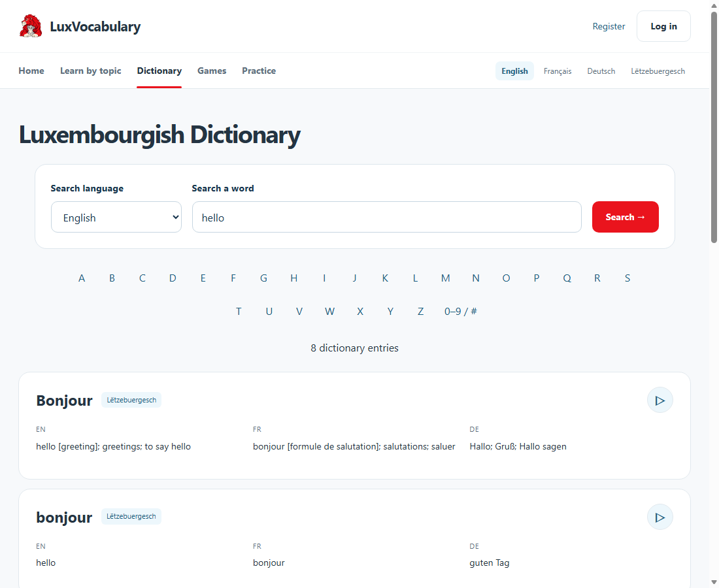The width and height of the screenshot is (719, 588).
Task: Show entries starting with H
Action: [294, 278]
